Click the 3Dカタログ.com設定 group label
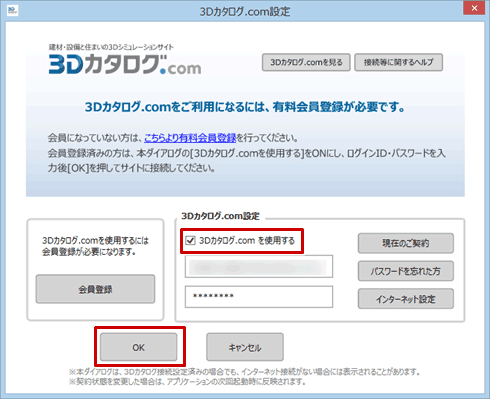The width and height of the screenshot is (490, 399). coord(220,216)
